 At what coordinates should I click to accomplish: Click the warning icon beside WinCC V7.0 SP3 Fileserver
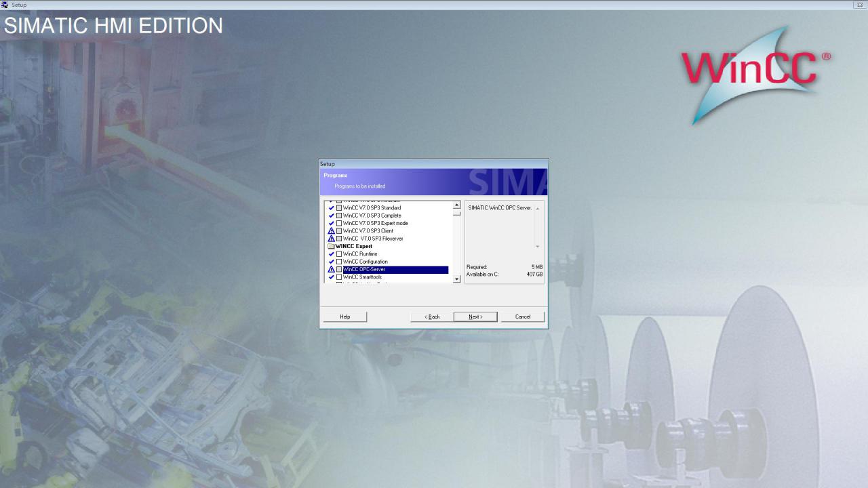(331, 239)
